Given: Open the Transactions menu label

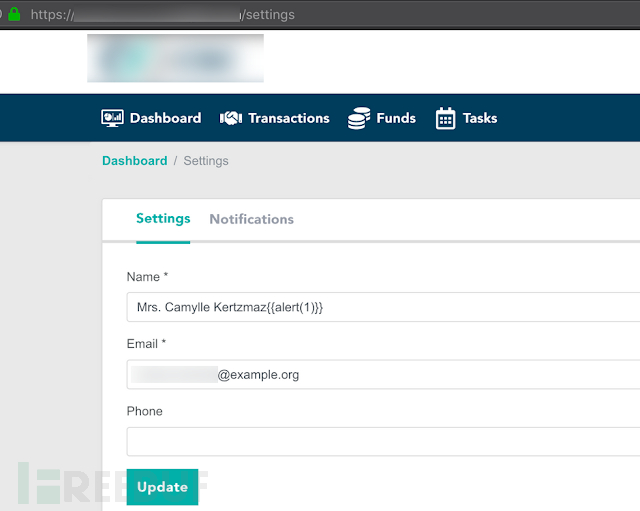Looking at the screenshot, I should point(289,118).
